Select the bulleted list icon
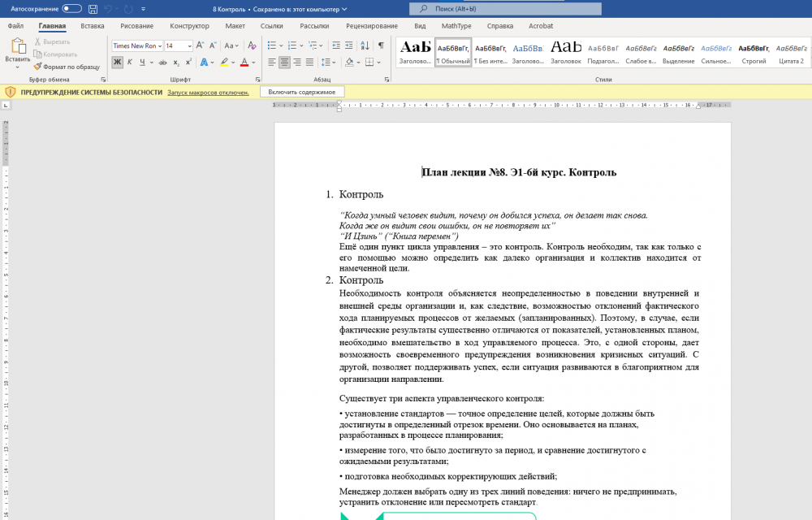The image size is (812, 520). [271, 45]
